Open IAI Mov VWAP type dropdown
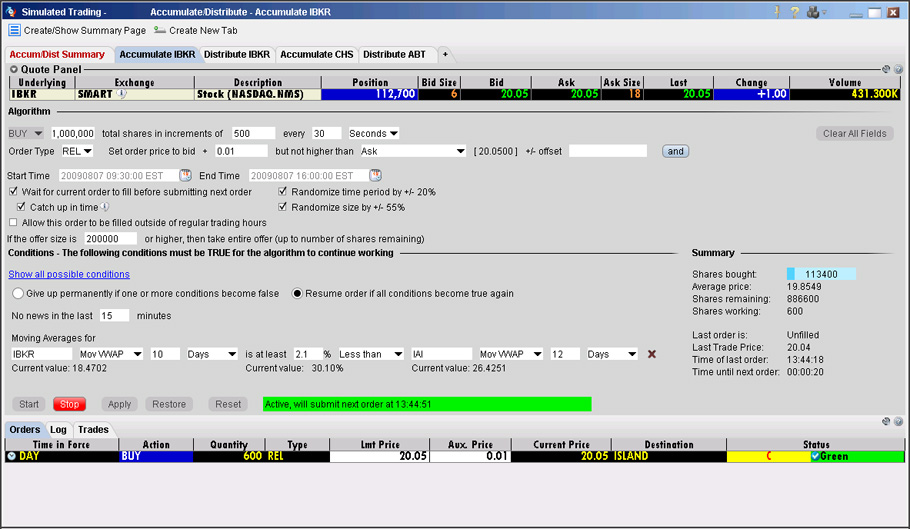The image size is (910, 529). pos(511,354)
